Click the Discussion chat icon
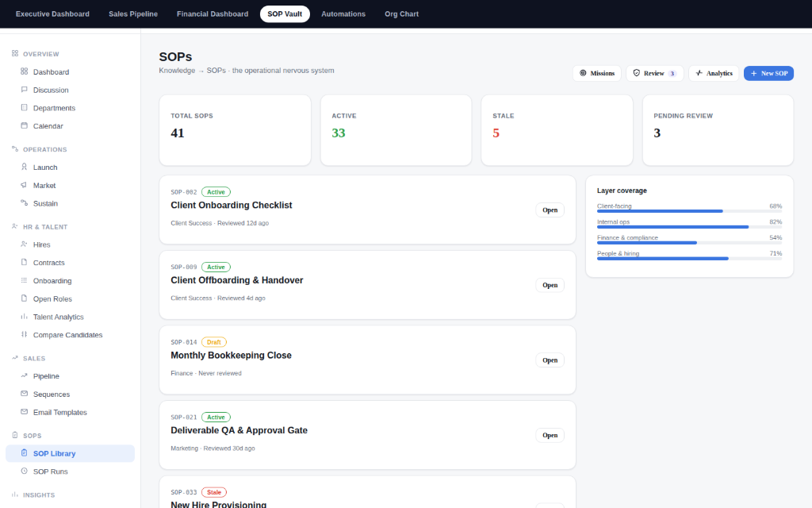 pos(25,90)
